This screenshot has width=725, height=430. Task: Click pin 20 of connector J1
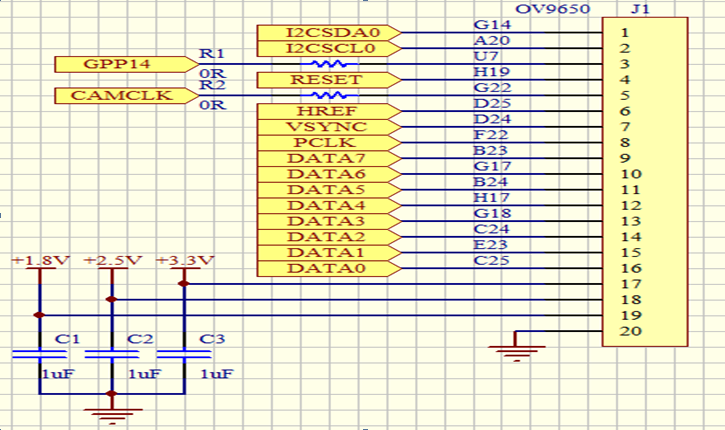pos(631,332)
